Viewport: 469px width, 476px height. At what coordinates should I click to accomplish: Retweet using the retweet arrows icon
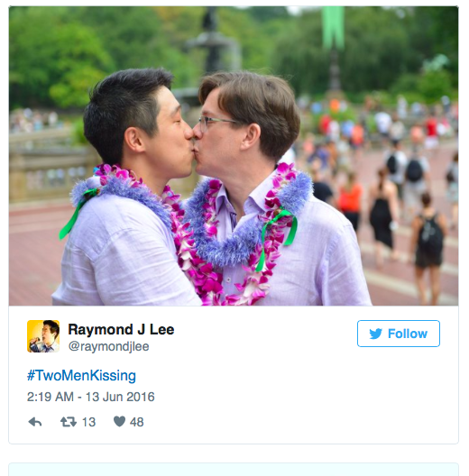coord(69,422)
